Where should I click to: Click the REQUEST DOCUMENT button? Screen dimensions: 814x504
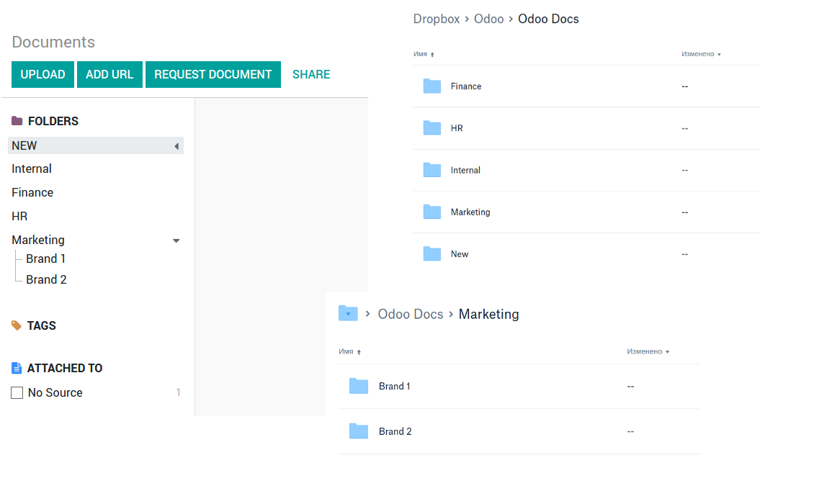point(213,75)
